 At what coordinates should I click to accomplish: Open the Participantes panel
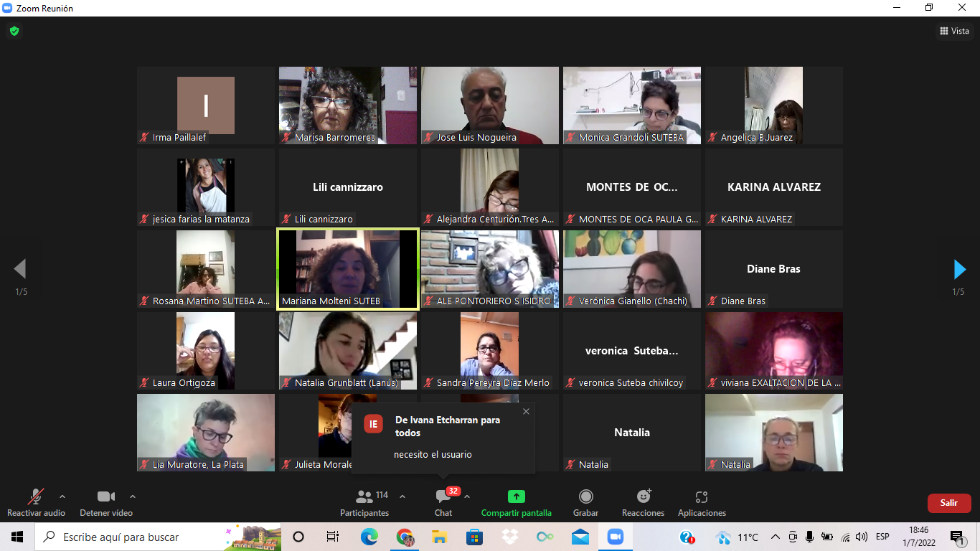364,501
